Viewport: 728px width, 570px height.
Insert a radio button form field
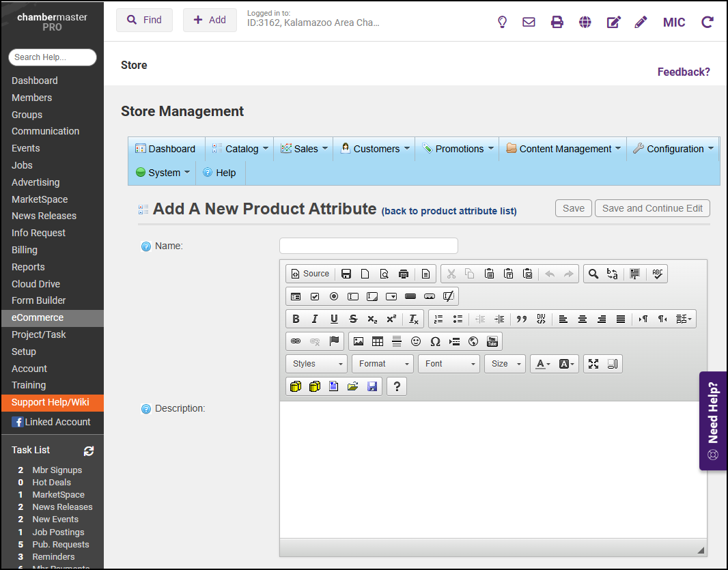click(334, 296)
